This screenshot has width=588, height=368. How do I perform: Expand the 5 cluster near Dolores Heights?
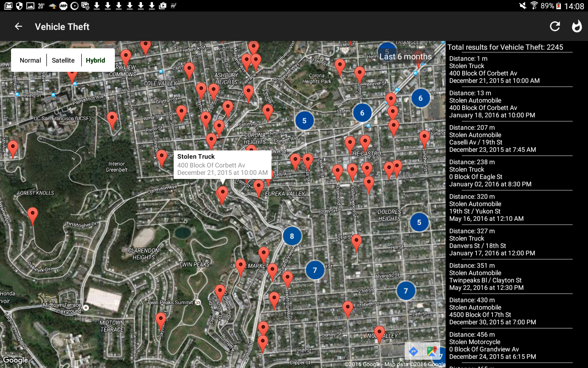point(419,223)
